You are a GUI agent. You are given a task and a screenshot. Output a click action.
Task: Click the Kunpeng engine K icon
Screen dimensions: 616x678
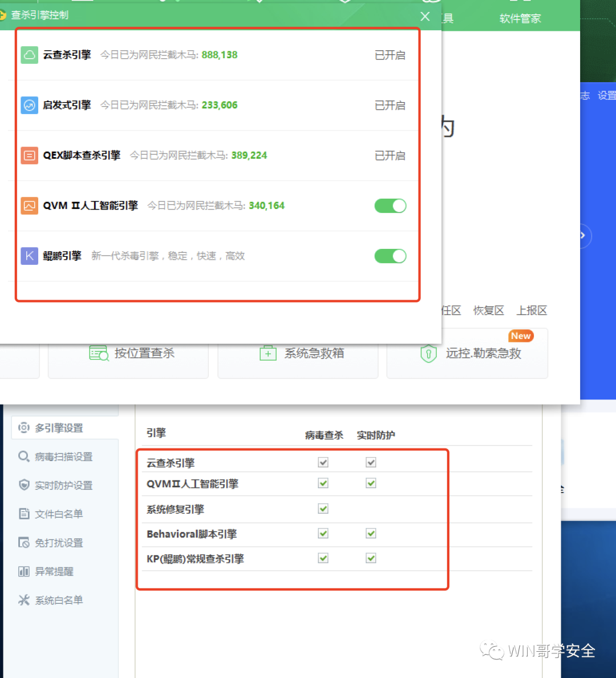tap(30, 256)
